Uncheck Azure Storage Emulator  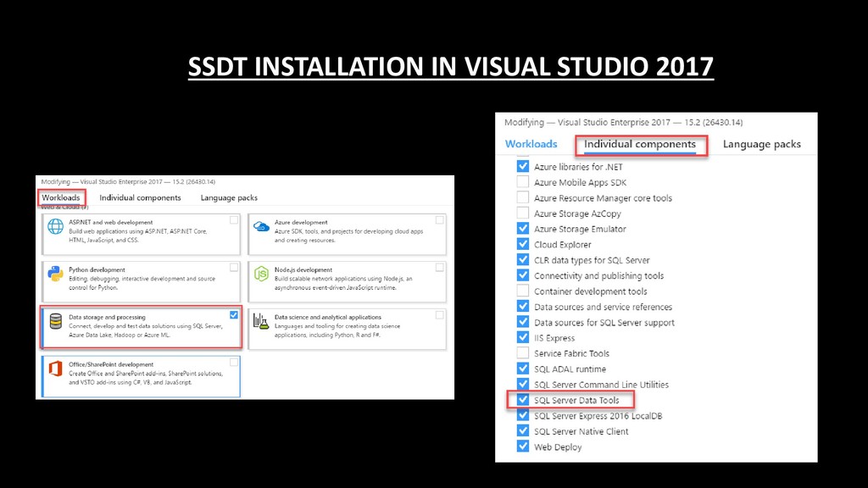point(522,228)
